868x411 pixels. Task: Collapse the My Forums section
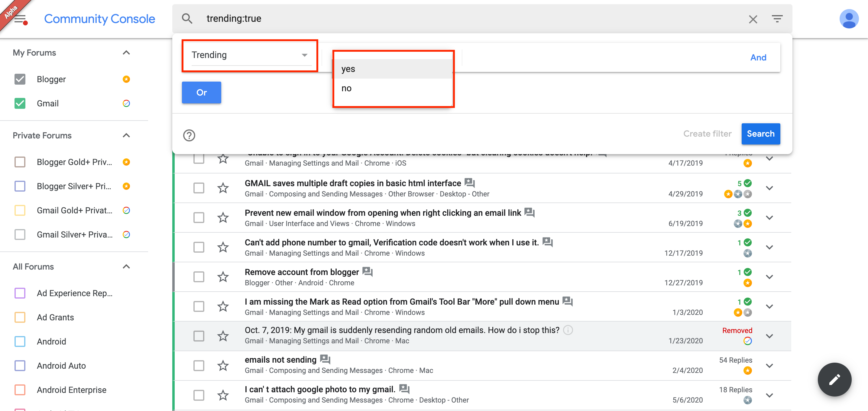tap(126, 53)
